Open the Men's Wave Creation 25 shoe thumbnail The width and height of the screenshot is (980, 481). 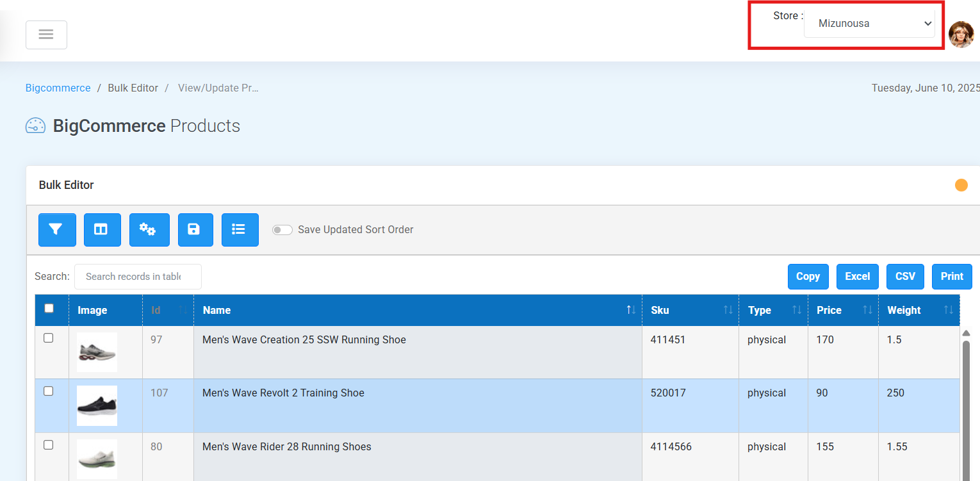pyautogui.click(x=97, y=352)
